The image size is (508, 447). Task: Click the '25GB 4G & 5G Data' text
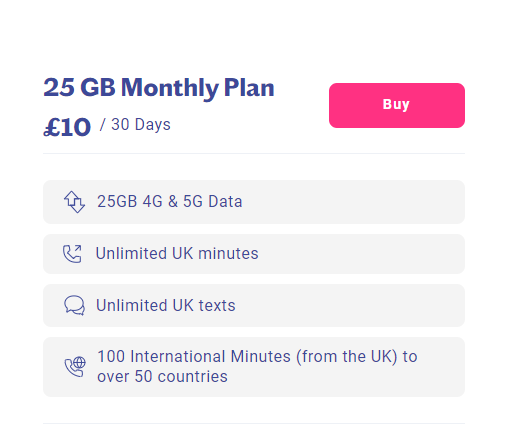click(x=170, y=201)
